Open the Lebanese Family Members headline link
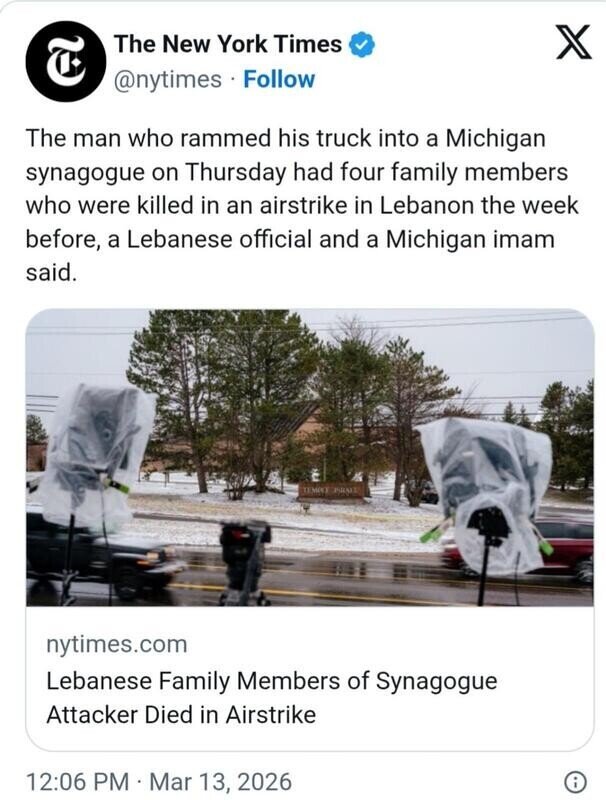The width and height of the screenshot is (606, 800). (x=272, y=697)
